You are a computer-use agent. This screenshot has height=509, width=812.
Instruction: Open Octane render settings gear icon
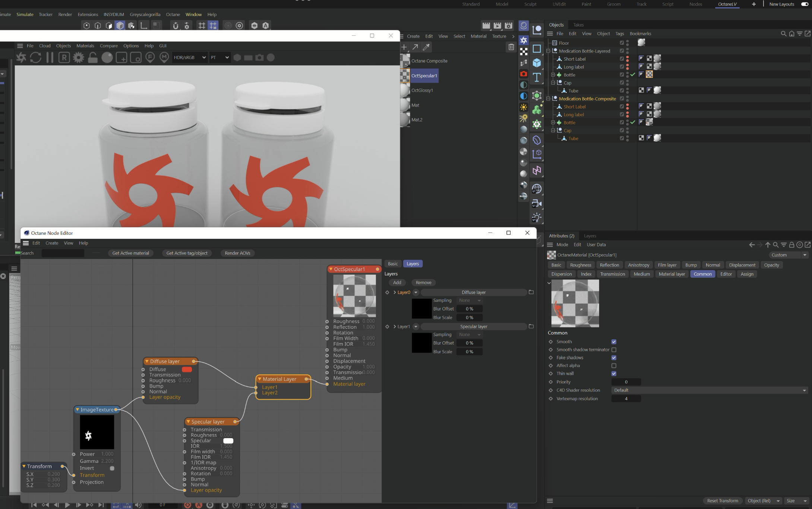[x=78, y=57]
